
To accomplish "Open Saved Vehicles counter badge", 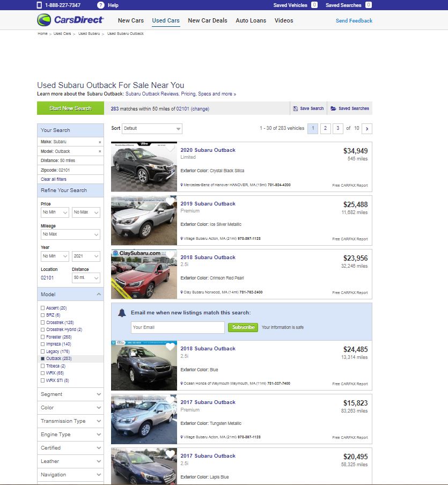I will tap(314, 5).
